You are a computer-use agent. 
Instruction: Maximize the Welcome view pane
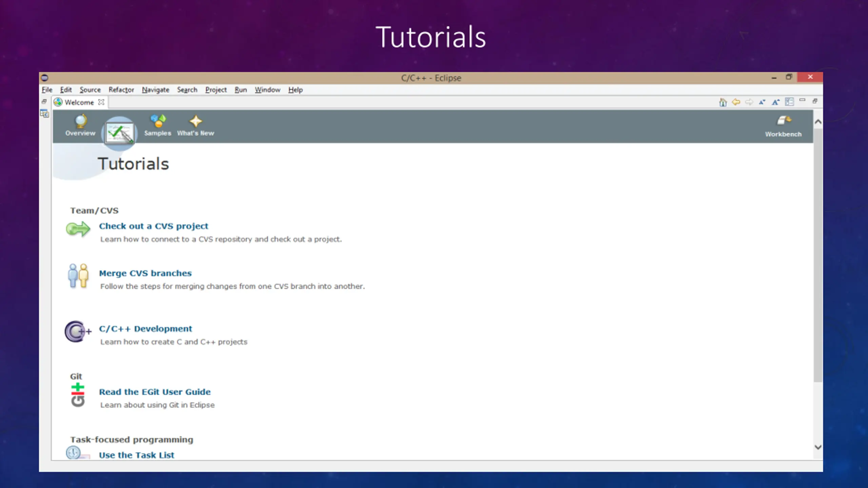[815, 101]
